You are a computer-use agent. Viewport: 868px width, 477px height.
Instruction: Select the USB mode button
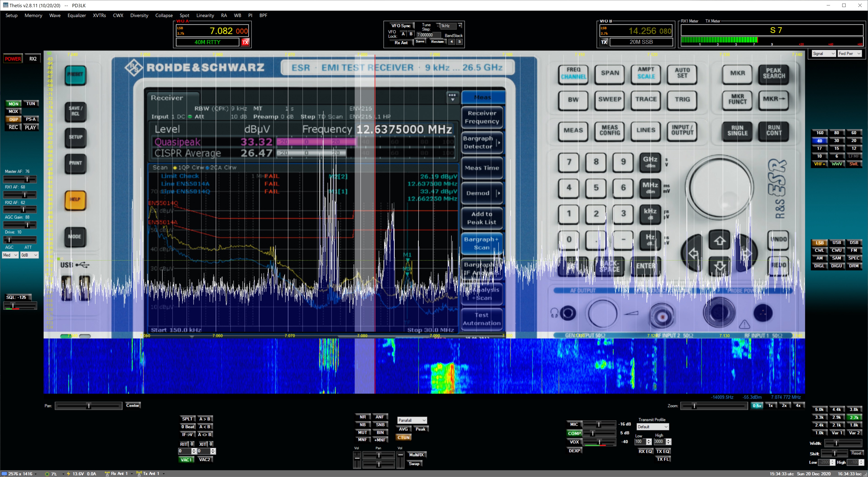pyautogui.click(x=837, y=243)
